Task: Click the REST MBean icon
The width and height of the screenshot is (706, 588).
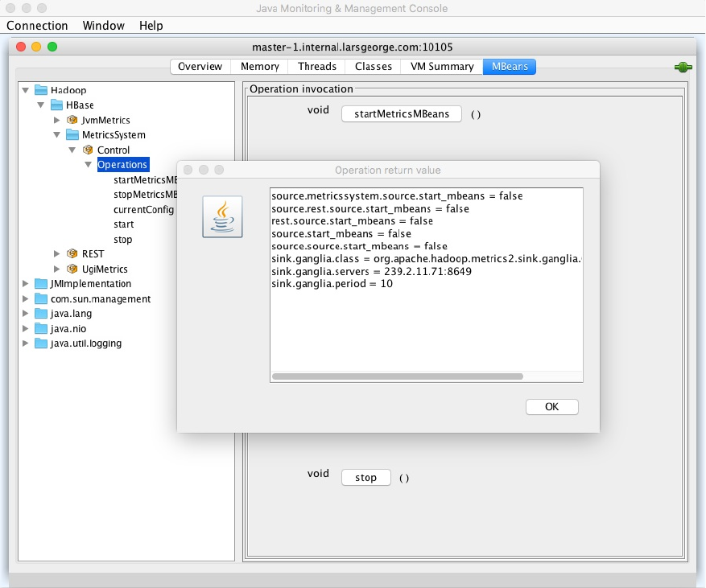Action: pos(72,253)
